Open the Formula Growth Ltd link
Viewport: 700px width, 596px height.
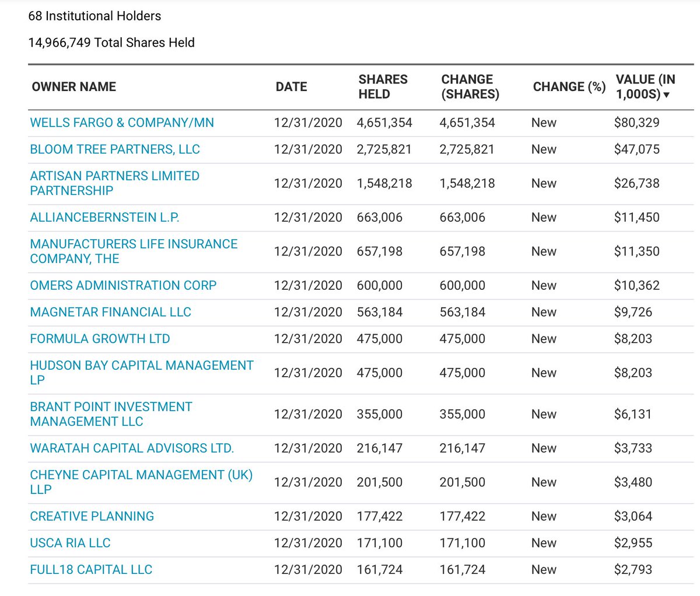(x=100, y=339)
